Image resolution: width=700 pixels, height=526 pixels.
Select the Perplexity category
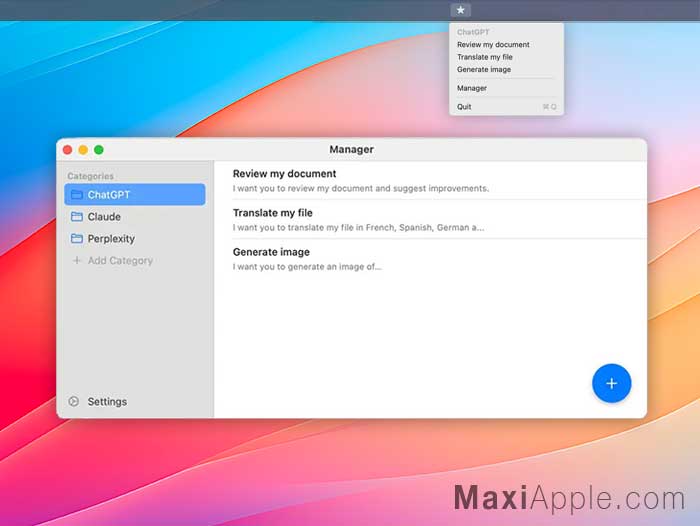tap(135, 238)
